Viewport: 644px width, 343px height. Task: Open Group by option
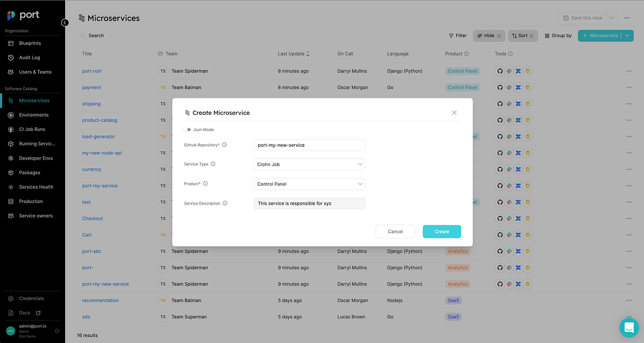coord(558,35)
